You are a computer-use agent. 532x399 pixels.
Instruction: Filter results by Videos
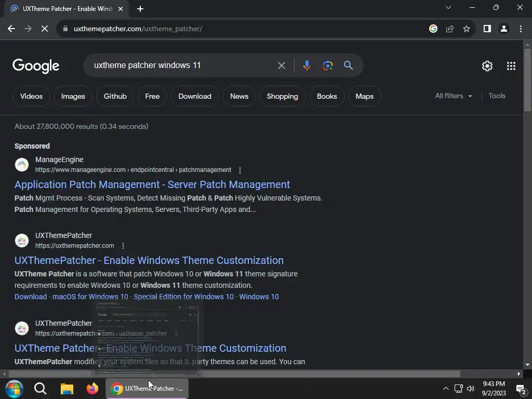pos(31,96)
